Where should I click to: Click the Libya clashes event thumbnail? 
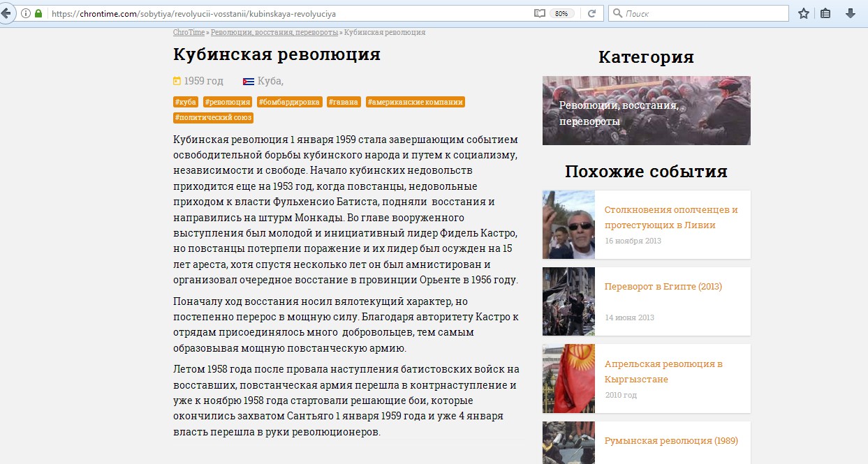[568, 225]
